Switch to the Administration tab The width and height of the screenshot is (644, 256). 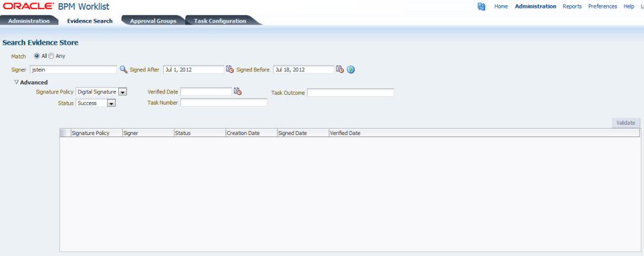[x=29, y=21]
